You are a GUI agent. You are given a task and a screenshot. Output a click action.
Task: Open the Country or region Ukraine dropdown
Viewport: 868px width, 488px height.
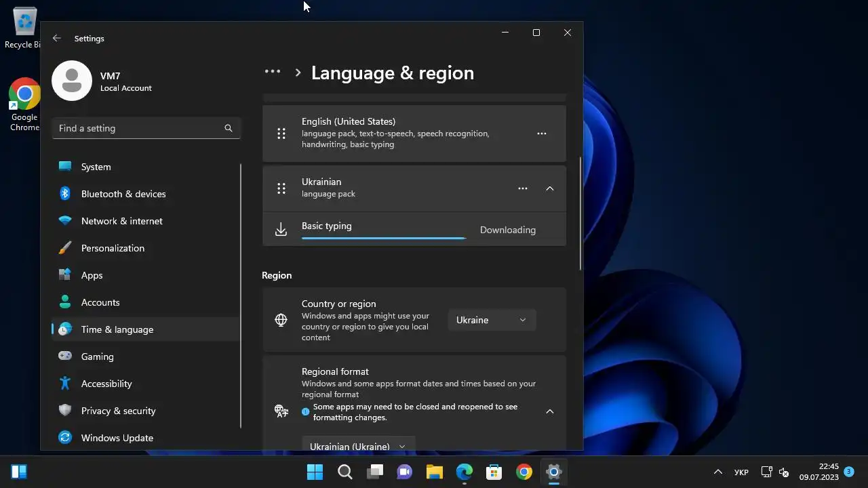[492, 320]
